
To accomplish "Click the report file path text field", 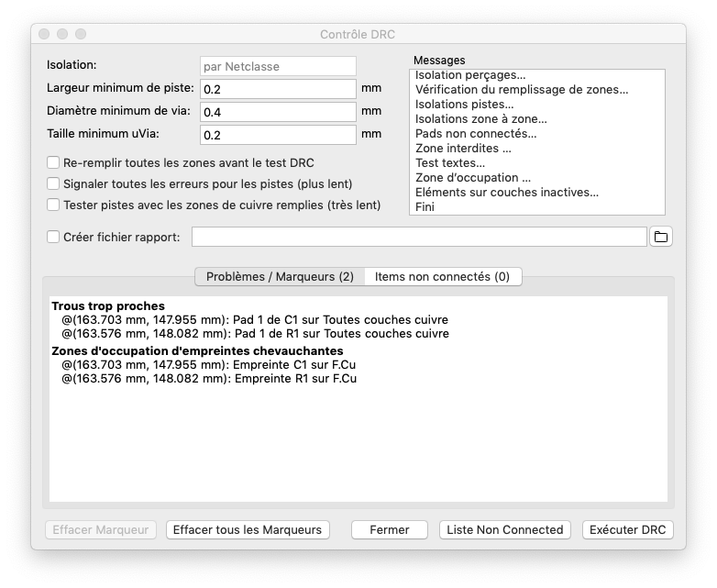I will click(419, 237).
